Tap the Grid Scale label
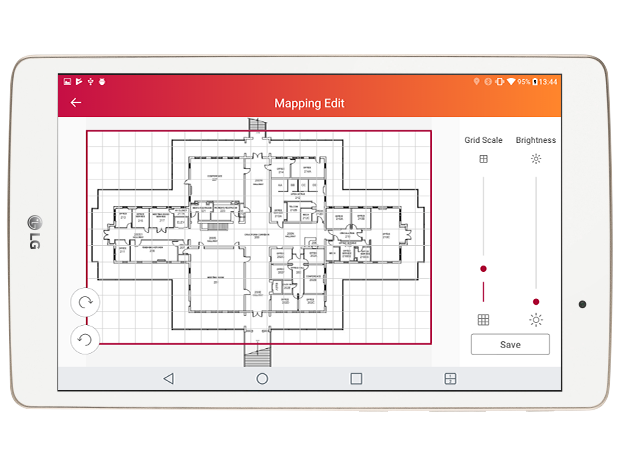This screenshot has width=620, height=463. [483, 140]
